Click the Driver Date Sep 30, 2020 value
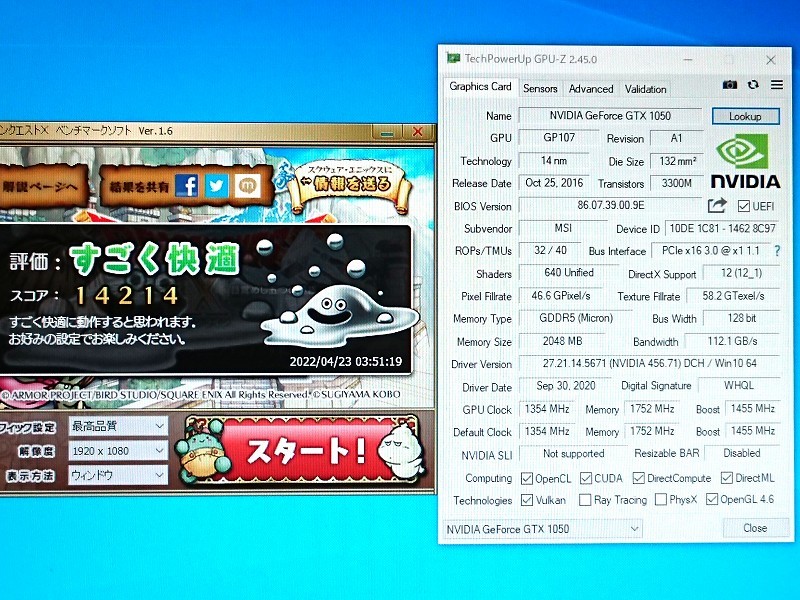The image size is (800, 600). [566, 386]
